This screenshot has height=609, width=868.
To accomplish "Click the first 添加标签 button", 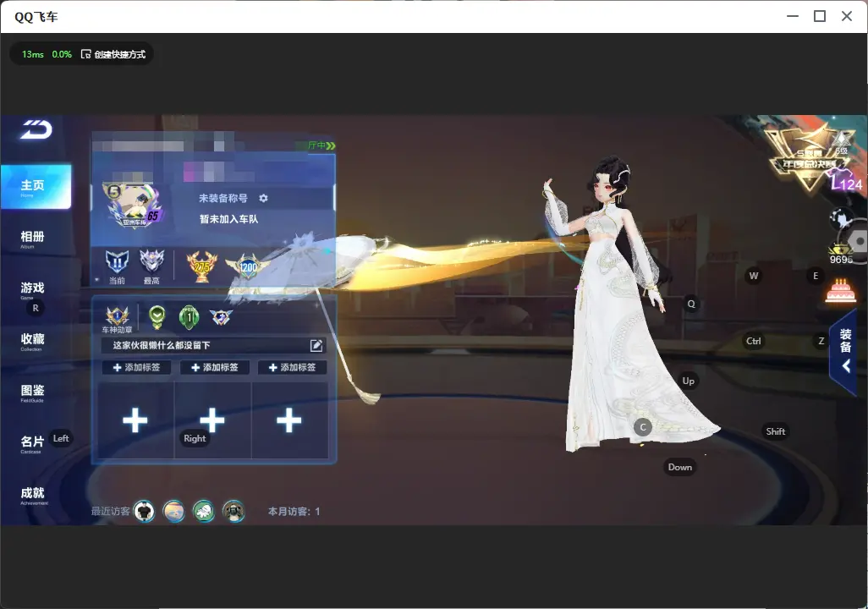I will (136, 367).
